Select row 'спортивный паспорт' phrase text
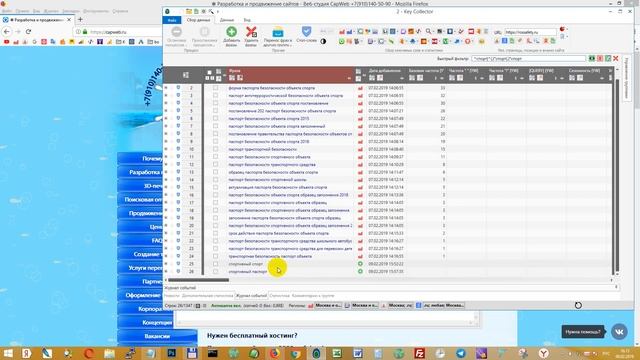The height and width of the screenshot is (360, 640). [x=247, y=271]
